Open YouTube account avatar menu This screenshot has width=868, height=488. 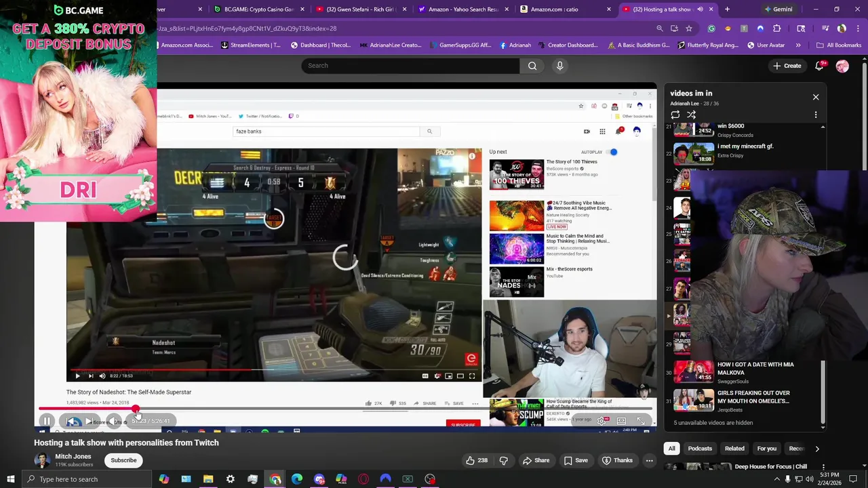842,66
